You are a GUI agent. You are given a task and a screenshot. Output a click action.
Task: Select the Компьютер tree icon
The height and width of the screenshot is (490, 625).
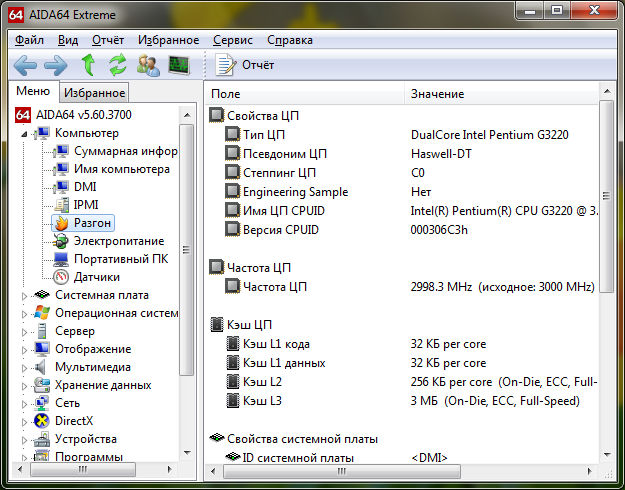coord(42,133)
